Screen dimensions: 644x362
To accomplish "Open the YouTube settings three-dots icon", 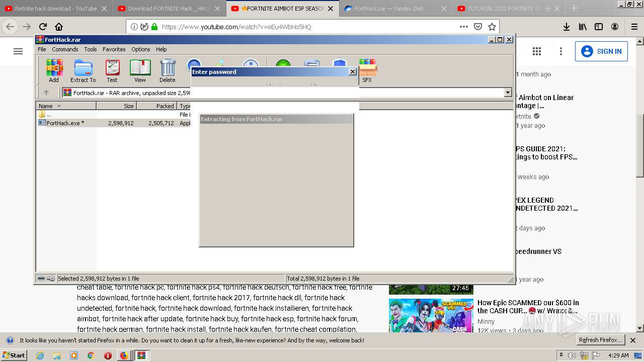I will [561, 51].
